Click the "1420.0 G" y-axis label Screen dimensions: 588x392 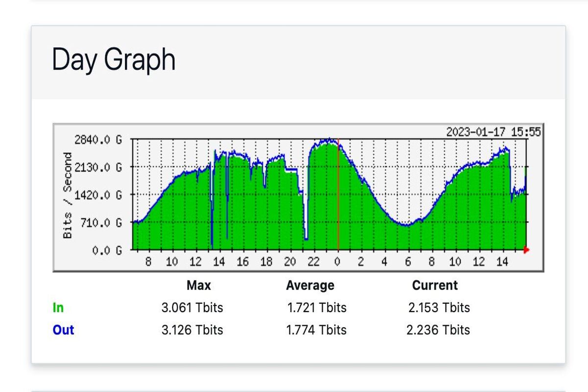click(x=98, y=195)
